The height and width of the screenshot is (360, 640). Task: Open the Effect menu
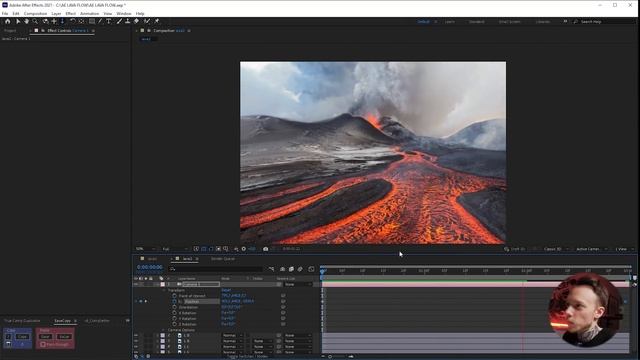[x=71, y=13]
